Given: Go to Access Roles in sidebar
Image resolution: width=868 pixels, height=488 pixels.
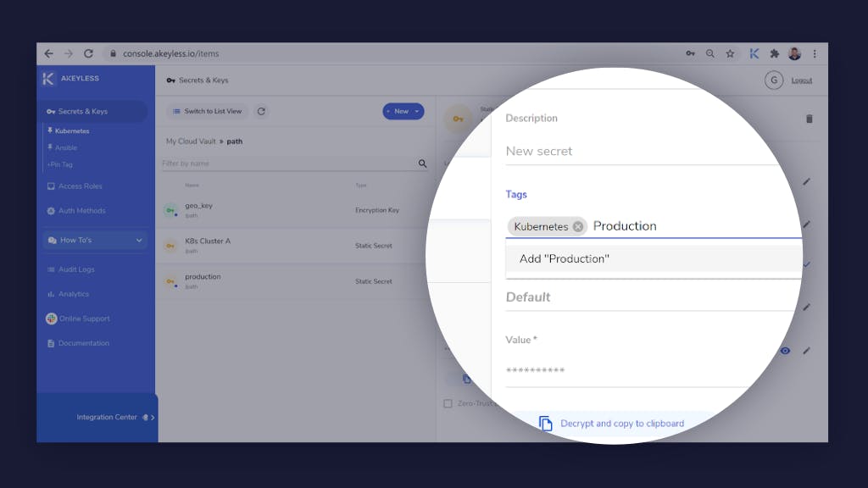Looking at the screenshot, I should pos(80,186).
